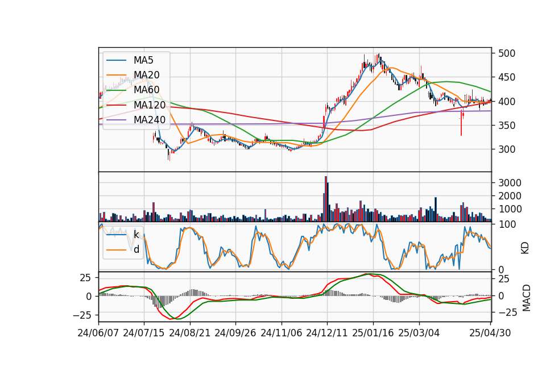The height and width of the screenshot is (392, 546).
Task: Click the 24/06/07 date axis label
Action: 98,333
